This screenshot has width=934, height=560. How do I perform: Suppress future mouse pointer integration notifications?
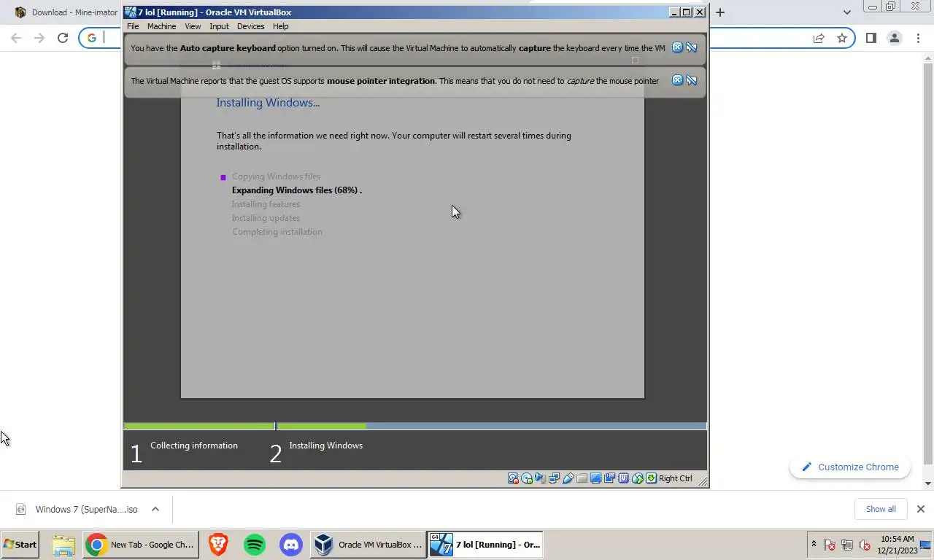(691, 80)
